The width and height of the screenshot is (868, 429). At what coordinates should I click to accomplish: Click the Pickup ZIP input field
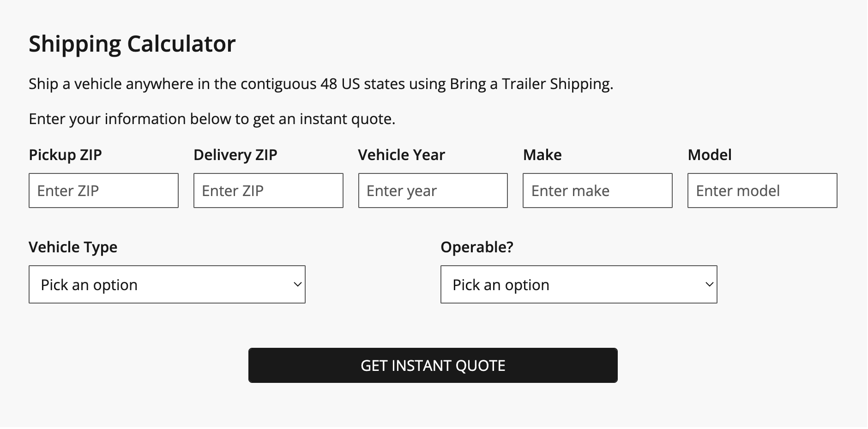click(103, 191)
